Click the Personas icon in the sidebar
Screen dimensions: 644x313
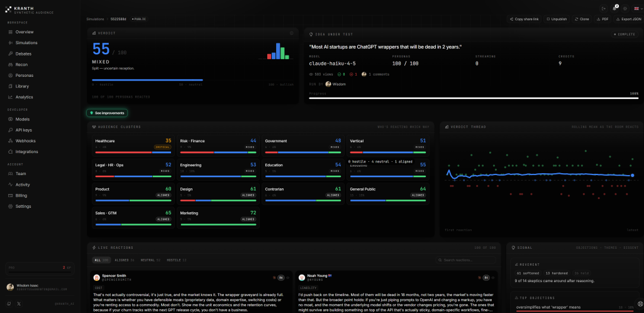(x=10, y=76)
